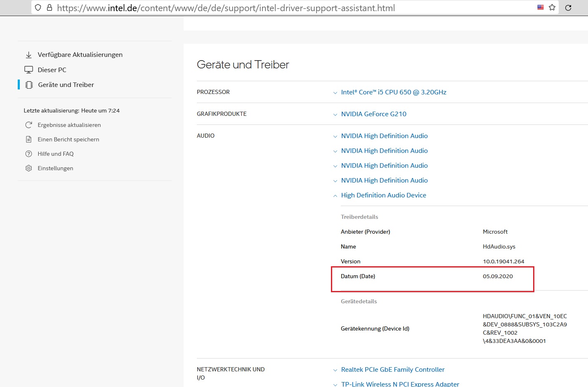Click the driver name HdAudio.sys
Viewport: 588px width, 387px height.
coord(499,246)
